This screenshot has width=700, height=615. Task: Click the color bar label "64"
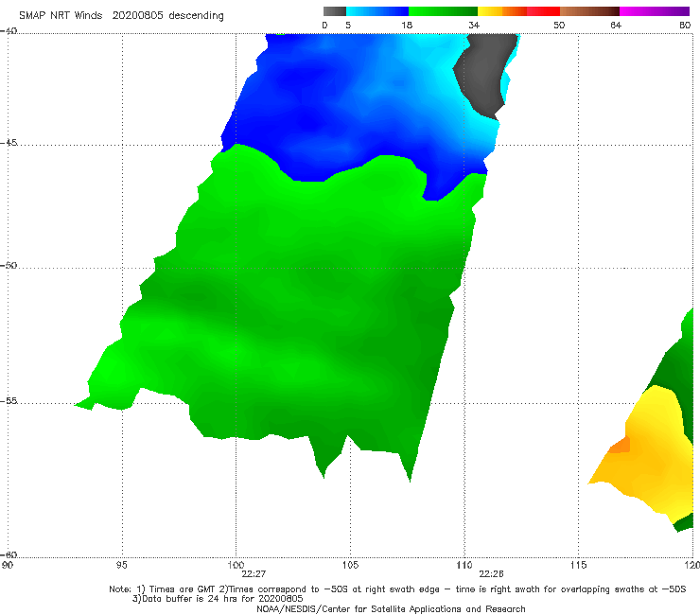[x=616, y=25]
